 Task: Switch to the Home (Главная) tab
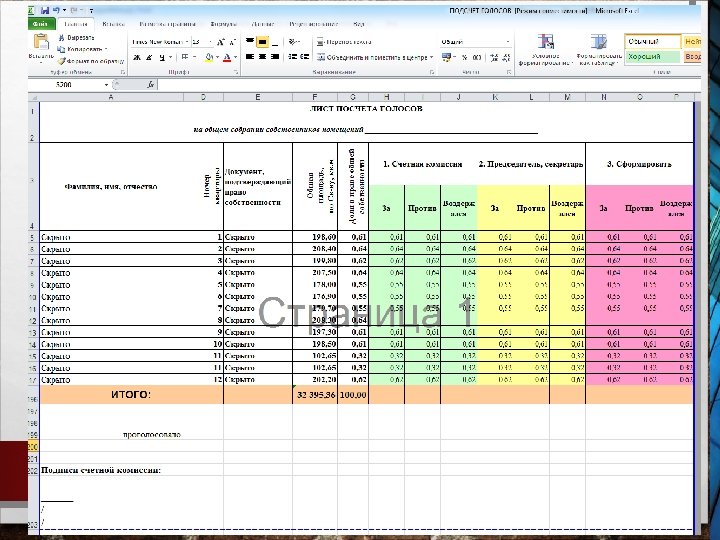tap(76, 24)
